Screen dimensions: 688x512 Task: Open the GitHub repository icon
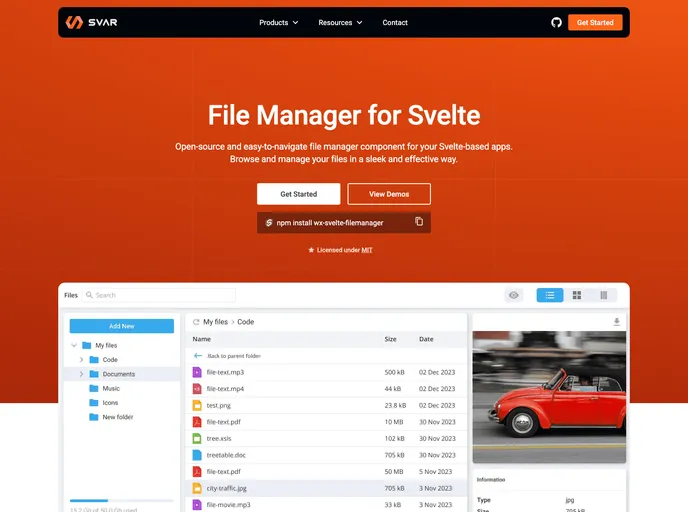click(x=556, y=22)
